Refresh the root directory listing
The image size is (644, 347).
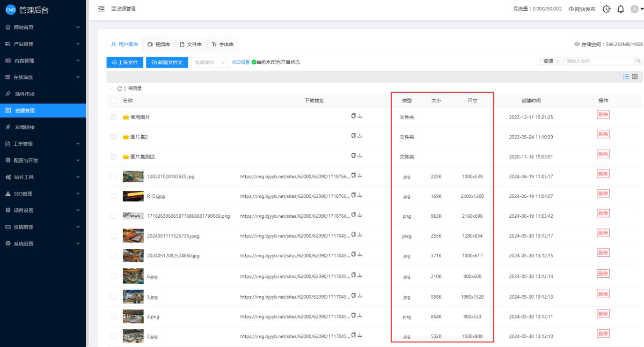point(119,88)
